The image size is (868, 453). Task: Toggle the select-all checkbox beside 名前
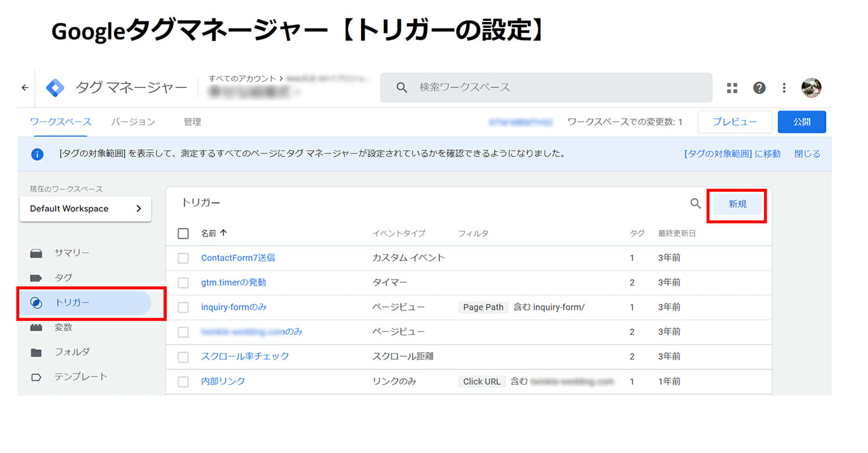coord(183,233)
